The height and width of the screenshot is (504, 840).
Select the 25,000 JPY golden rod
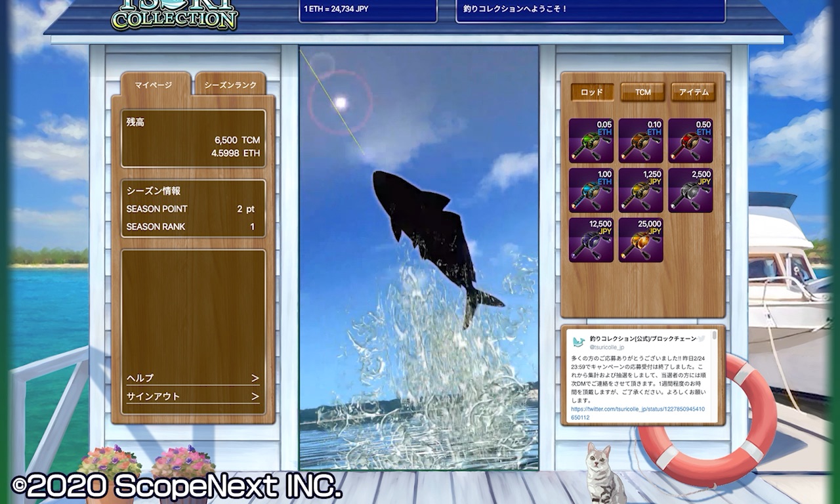coord(641,240)
